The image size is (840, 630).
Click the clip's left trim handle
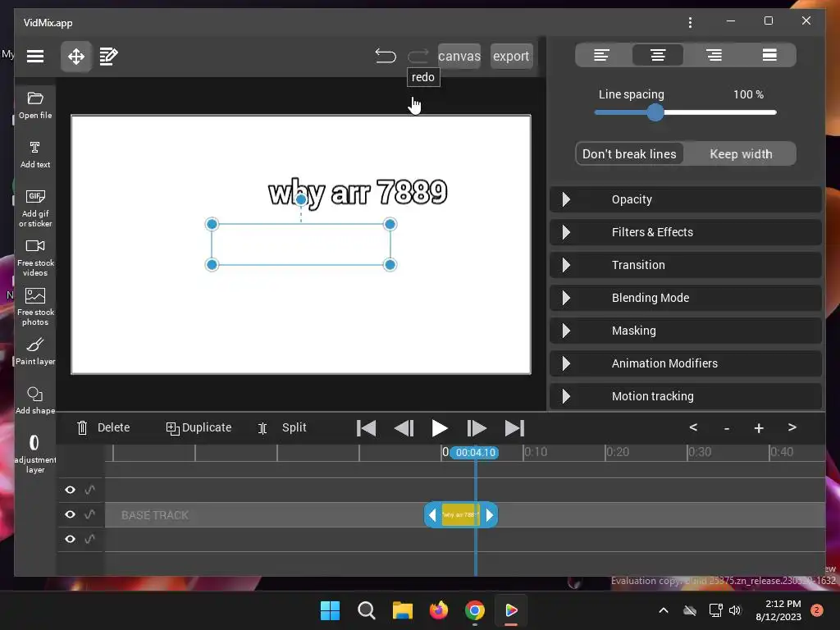pos(432,515)
